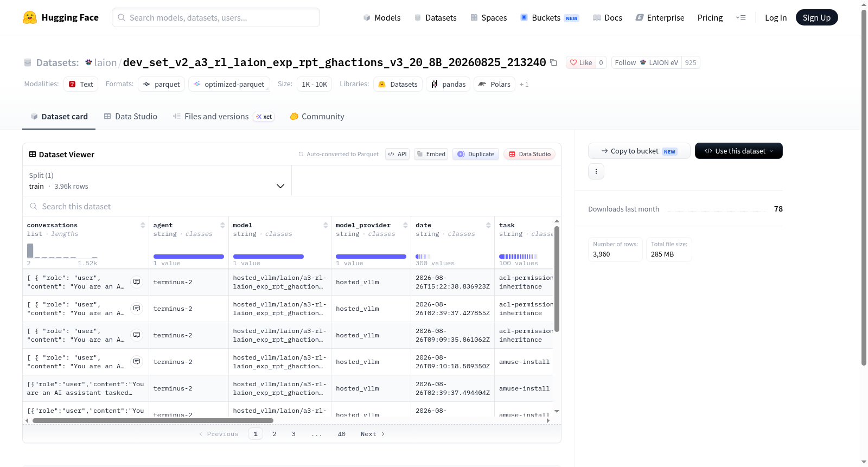
Task: Expand the Split train dropdown
Action: (157, 181)
